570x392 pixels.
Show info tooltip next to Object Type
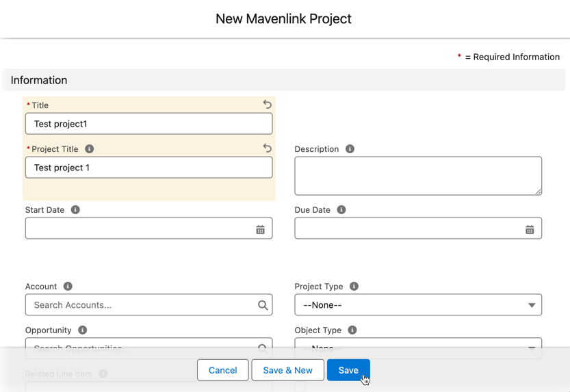(x=352, y=330)
